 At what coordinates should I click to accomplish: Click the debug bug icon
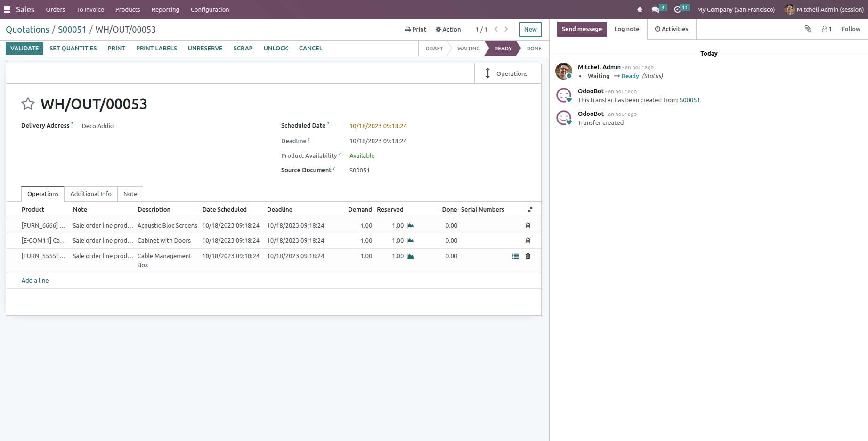click(x=640, y=9)
